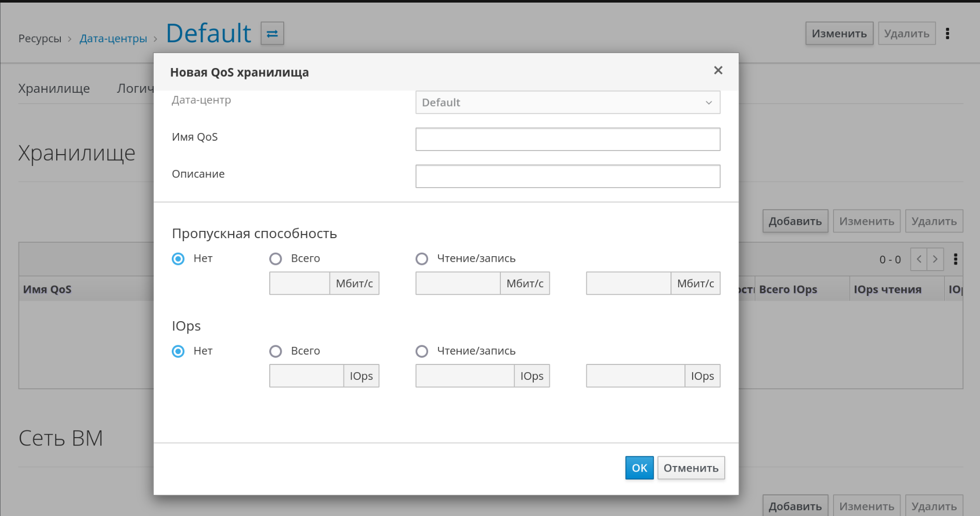Click the Дата-центры breadcrumb link
This screenshot has height=516, width=980.
(113, 39)
